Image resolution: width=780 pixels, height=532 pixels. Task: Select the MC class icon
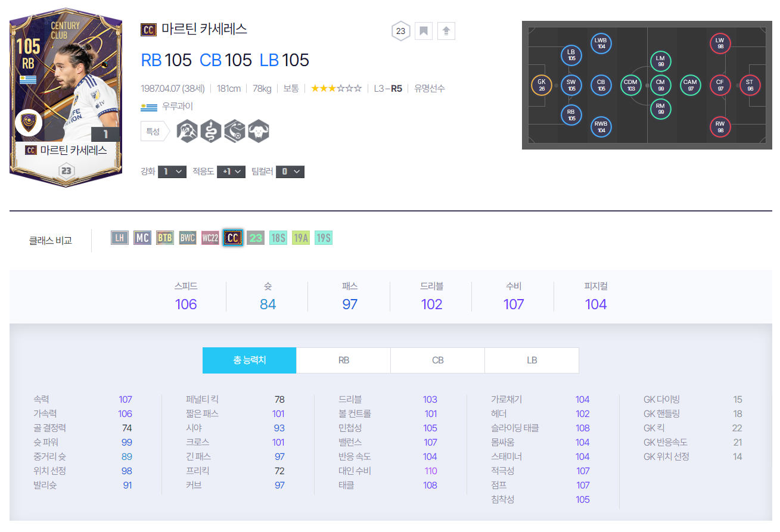point(142,238)
